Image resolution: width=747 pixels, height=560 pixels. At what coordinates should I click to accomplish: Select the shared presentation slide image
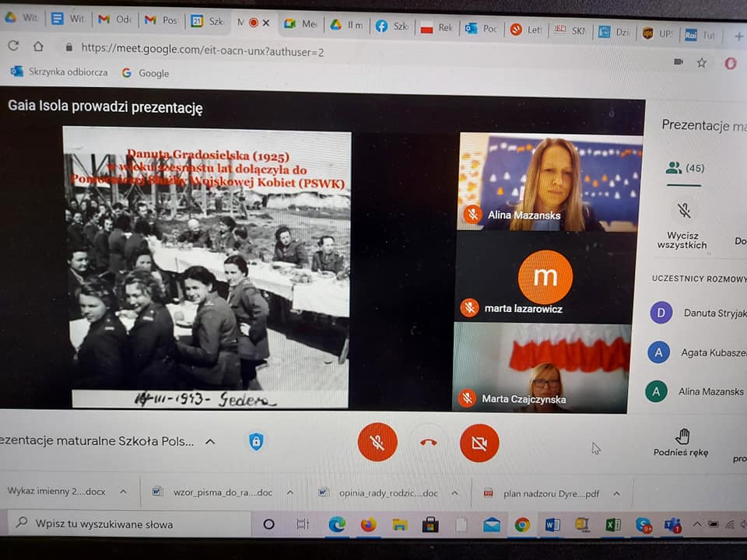pos(207,268)
